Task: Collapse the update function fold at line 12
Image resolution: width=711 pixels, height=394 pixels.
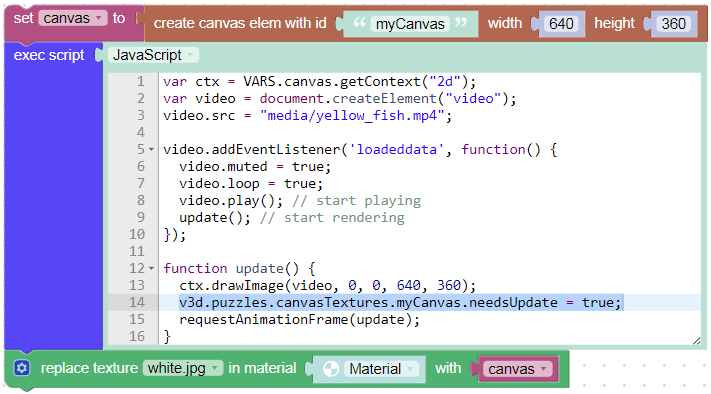Action: coord(151,268)
